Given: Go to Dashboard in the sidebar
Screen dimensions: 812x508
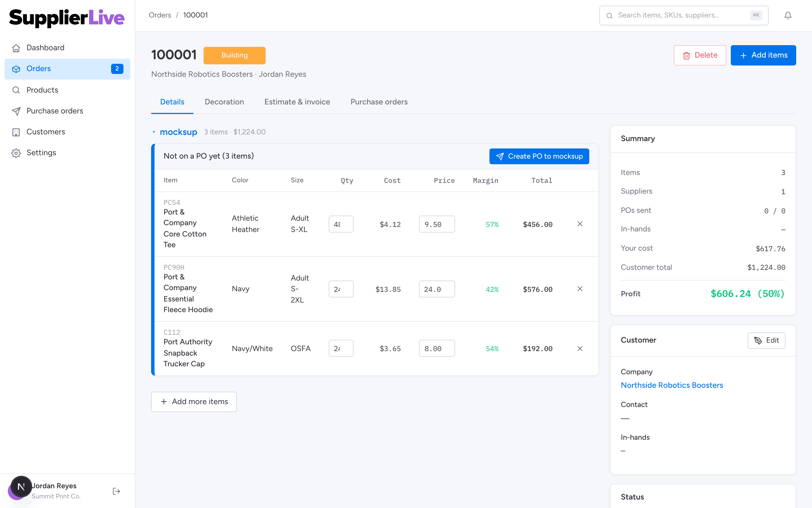Looking at the screenshot, I should click(67, 48).
